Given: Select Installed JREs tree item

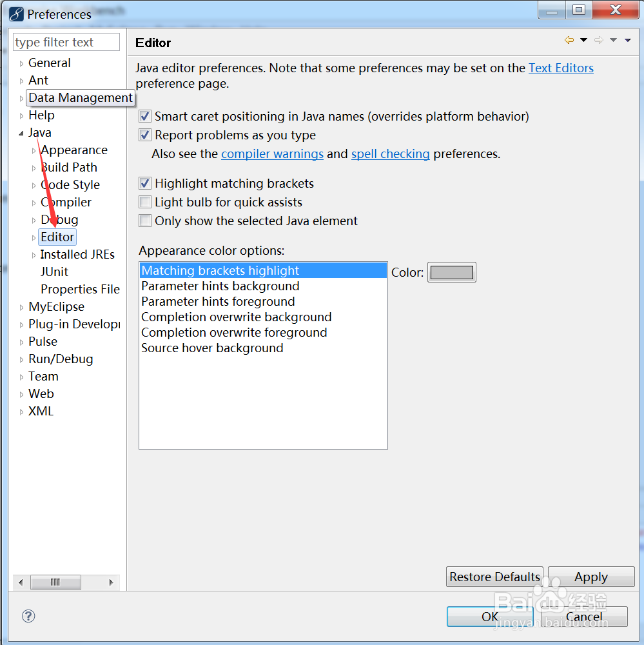Looking at the screenshot, I should point(77,254).
